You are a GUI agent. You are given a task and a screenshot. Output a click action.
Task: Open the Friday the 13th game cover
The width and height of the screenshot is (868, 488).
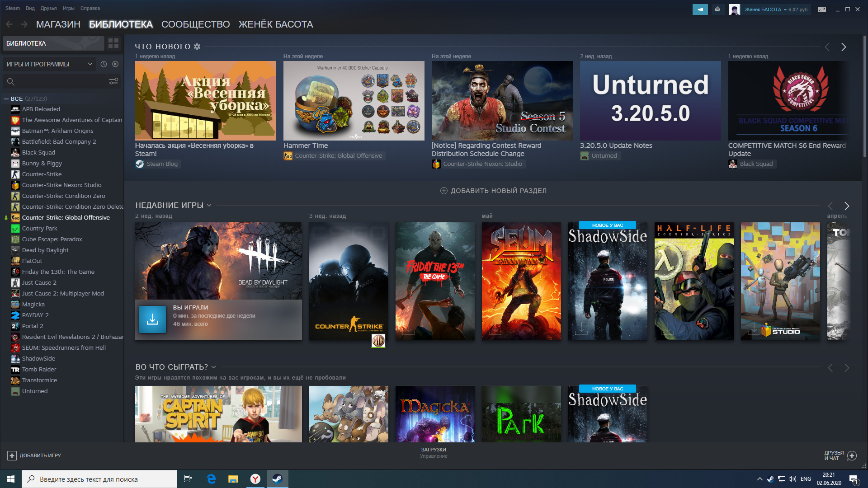click(x=435, y=281)
